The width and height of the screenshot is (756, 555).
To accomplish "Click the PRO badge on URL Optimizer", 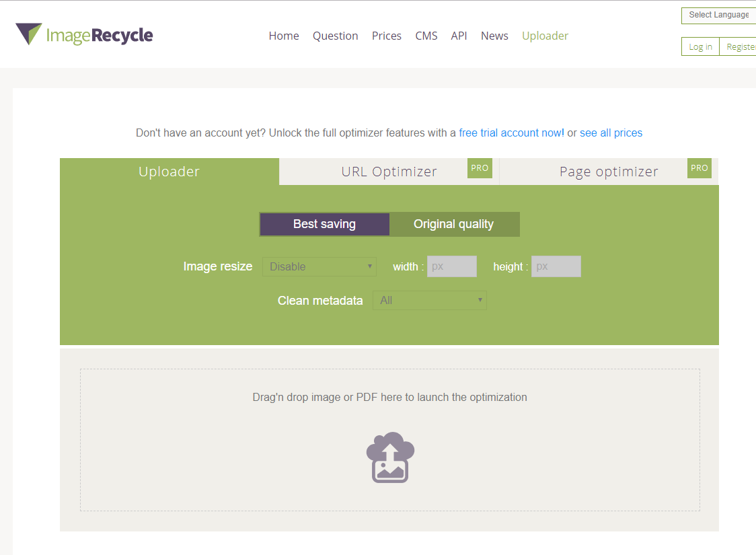I will point(480,168).
